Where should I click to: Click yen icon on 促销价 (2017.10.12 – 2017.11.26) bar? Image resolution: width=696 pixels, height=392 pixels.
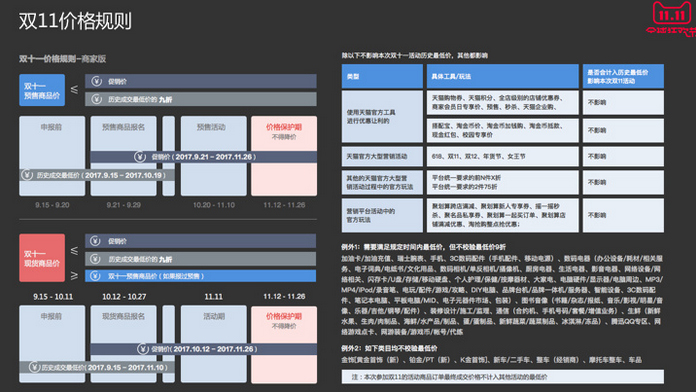(x=142, y=349)
